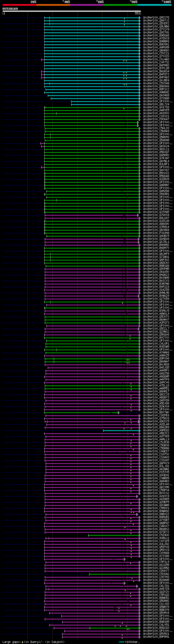
Task: Select hit label UniRef100_C0P732
Action: (x=156, y=62)
